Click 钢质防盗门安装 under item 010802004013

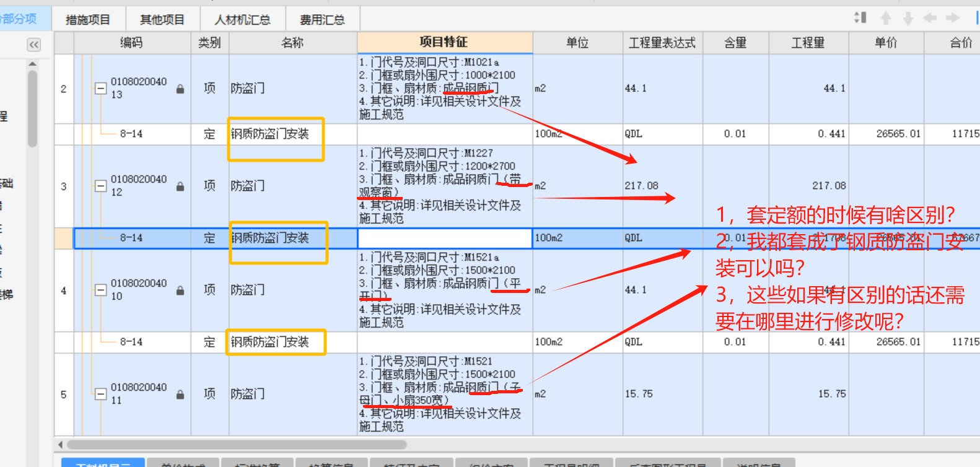(x=270, y=134)
